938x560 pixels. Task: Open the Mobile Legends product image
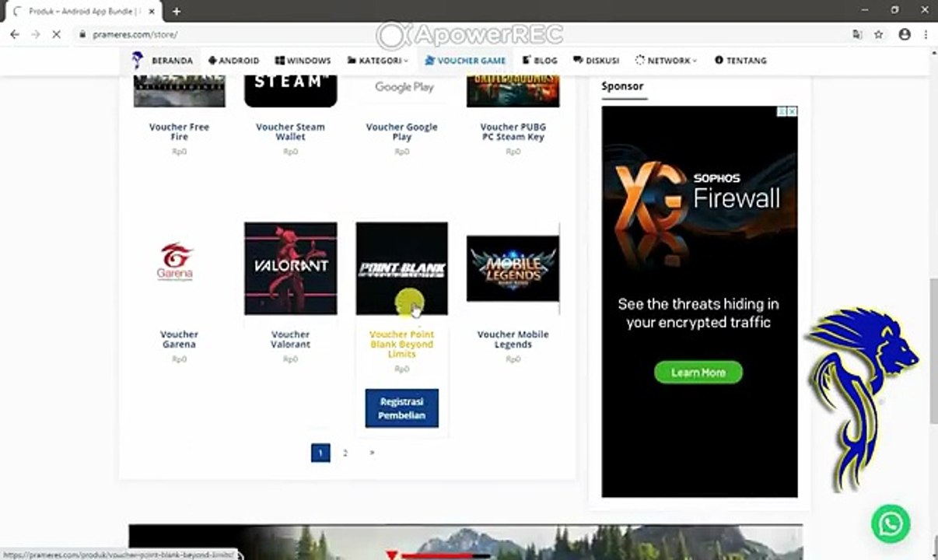click(513, 268)
